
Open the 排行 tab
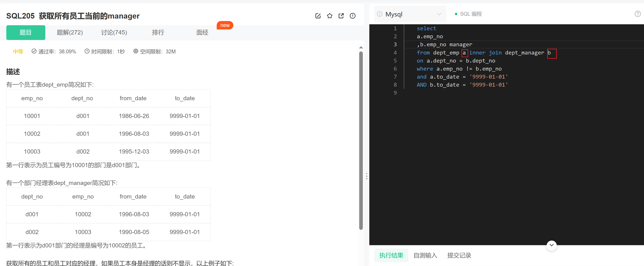tap(158, 33)
